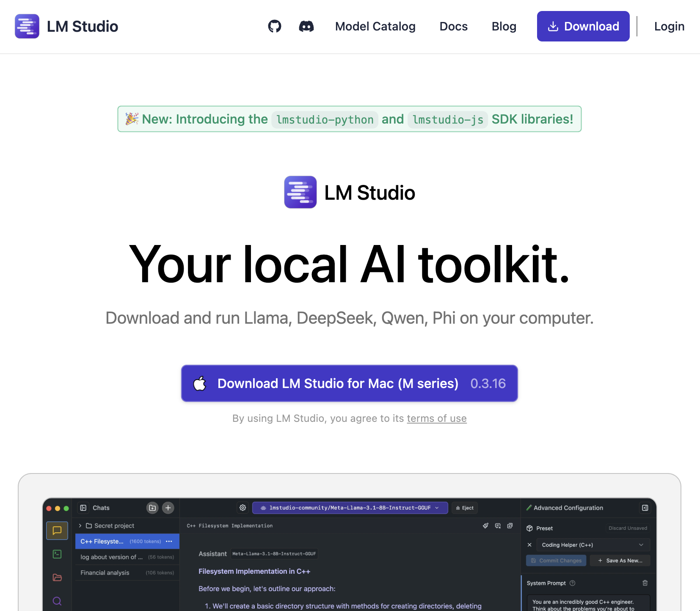Open the Discord icon link
This screenshot has width=700, height=611.
point(306,26)
